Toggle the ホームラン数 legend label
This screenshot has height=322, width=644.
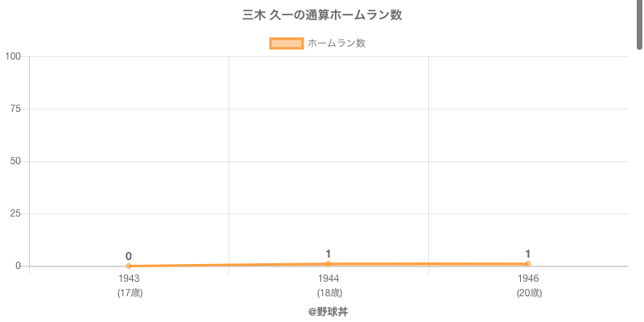click(x=336, y=43)
